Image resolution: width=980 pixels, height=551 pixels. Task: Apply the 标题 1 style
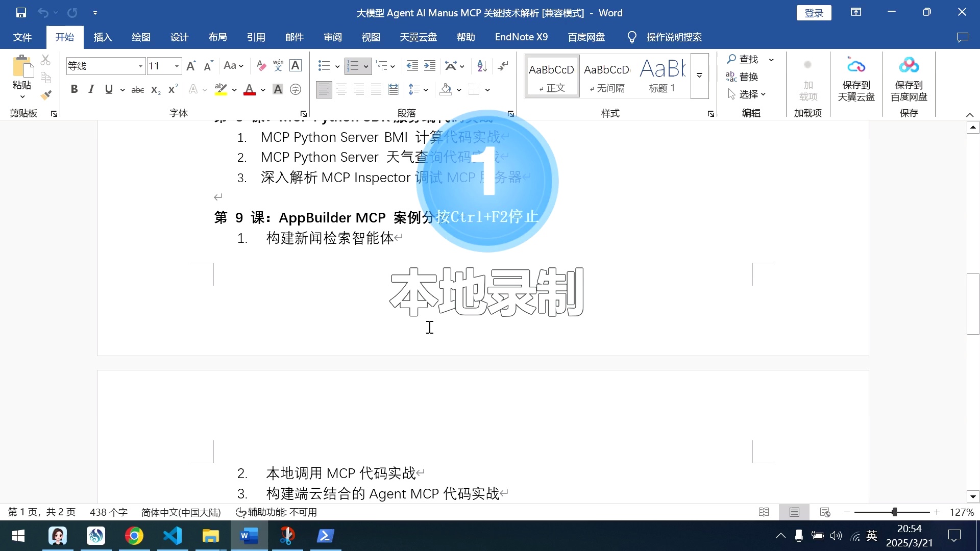pyautogui.click(x=661, y=76)
